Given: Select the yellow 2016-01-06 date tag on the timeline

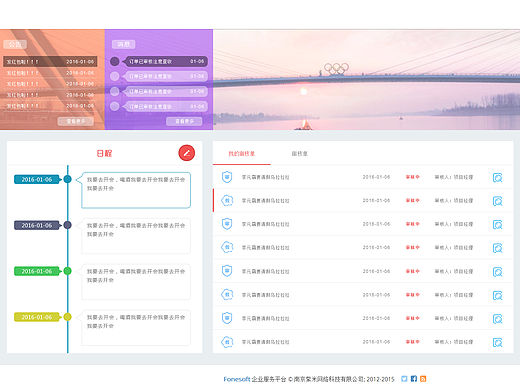Looking at the screenshot, I should click(37, 317).
